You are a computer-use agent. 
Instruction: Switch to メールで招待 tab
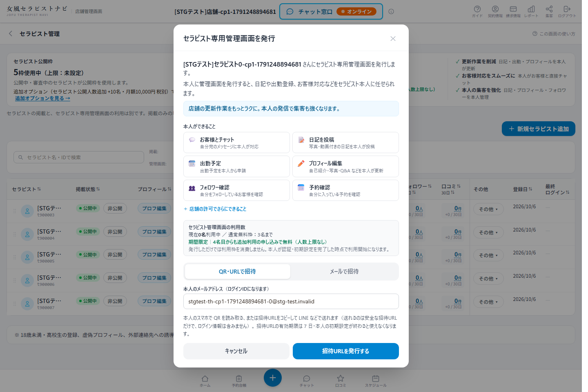[x=344, y=272]
